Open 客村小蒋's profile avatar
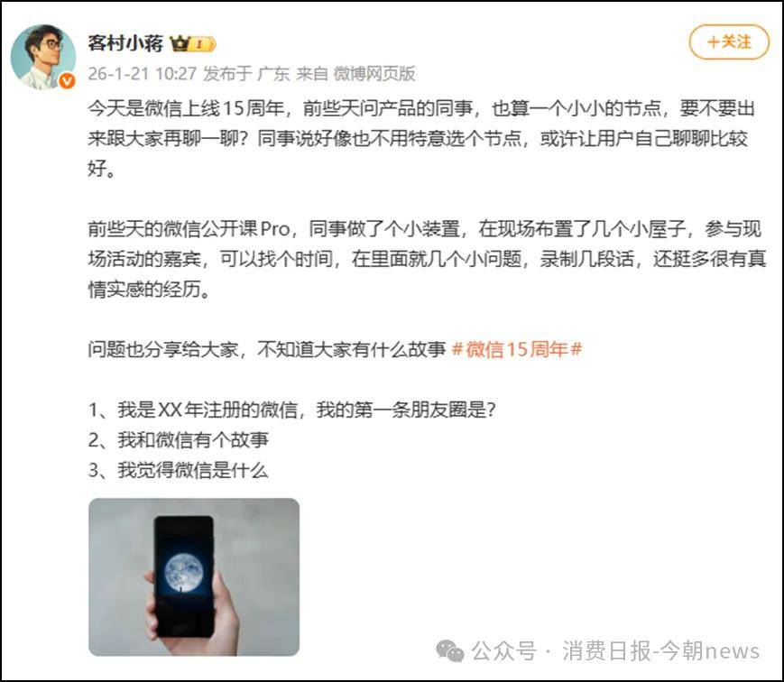Image resolution: width=784 pixels, height=682 pixels. coord(42,56)
